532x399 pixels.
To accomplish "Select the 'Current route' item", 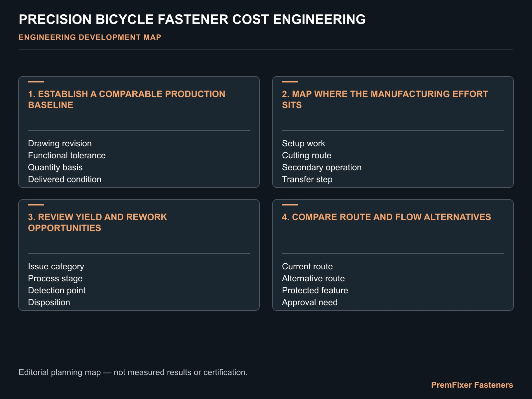I will pyautogui.click(x=307, y=266).
